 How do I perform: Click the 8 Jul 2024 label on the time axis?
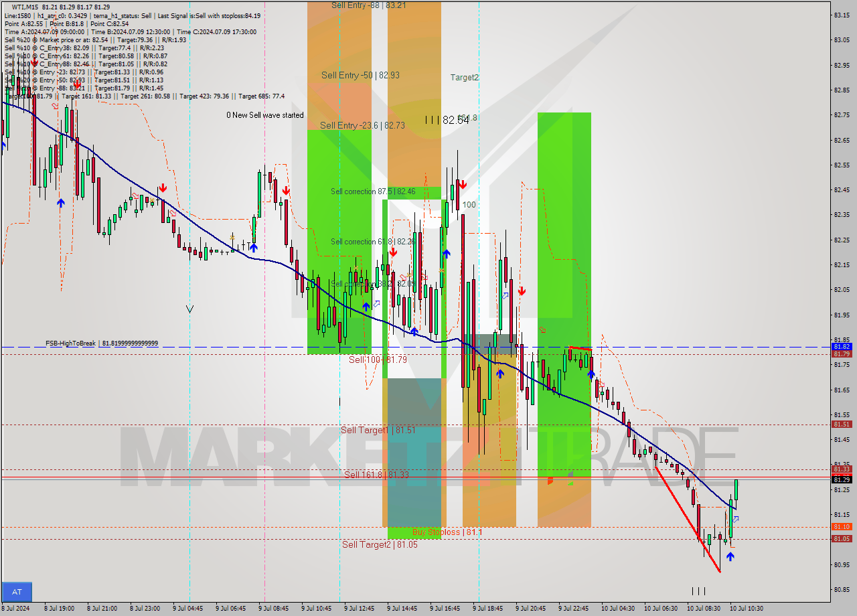[16, 608]
